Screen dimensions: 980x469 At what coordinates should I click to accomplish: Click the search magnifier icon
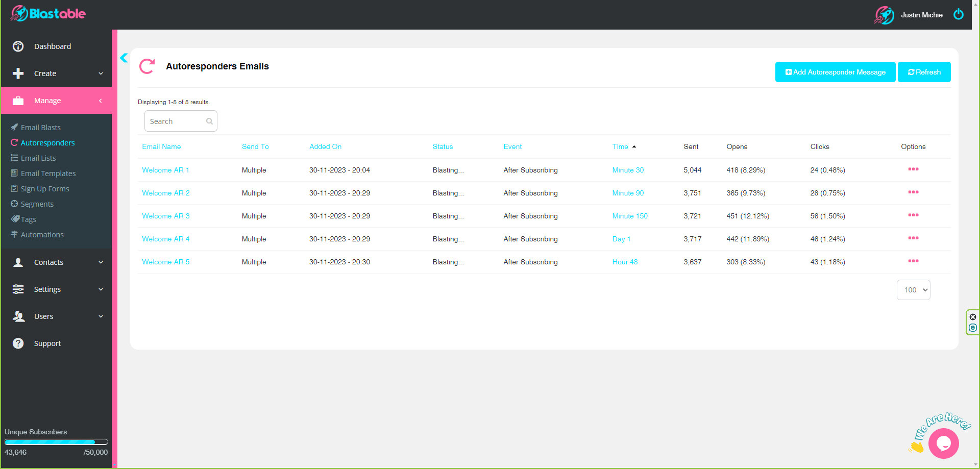pos(209,121)
